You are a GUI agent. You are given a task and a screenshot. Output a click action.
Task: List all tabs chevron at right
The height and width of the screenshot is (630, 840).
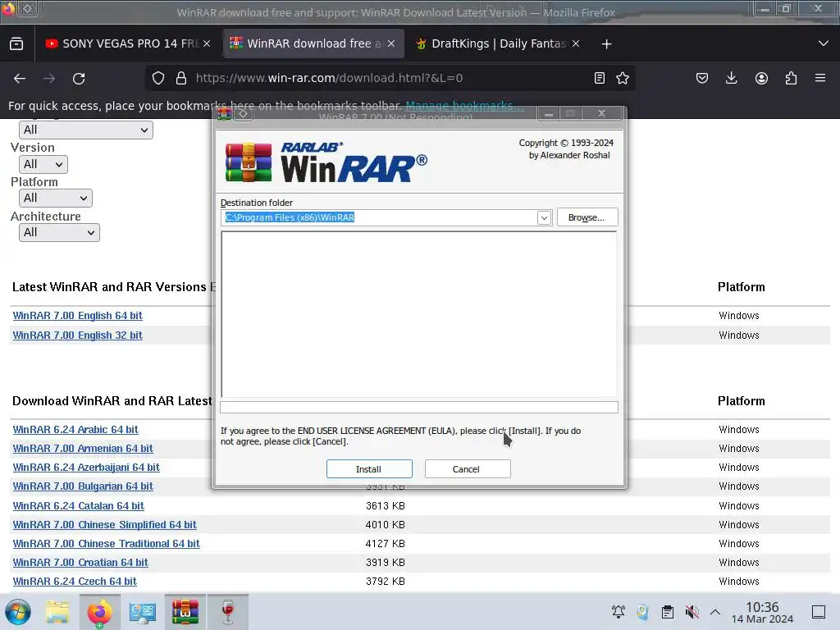point(824,44)
